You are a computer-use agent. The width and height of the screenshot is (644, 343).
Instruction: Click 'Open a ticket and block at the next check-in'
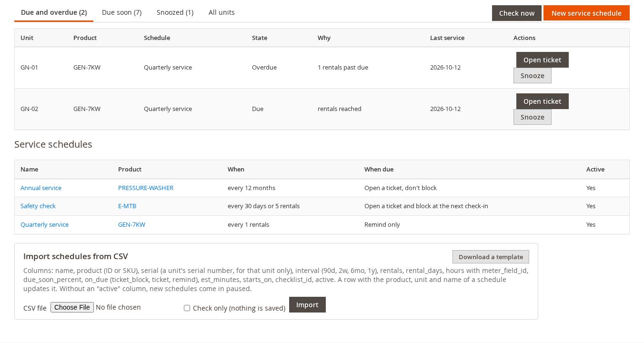(426, 206)
